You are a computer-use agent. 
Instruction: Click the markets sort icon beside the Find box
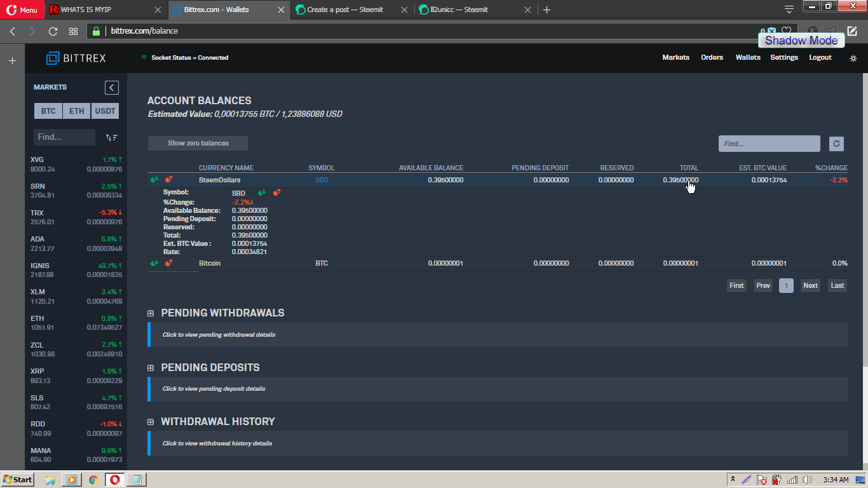[112, 137]
